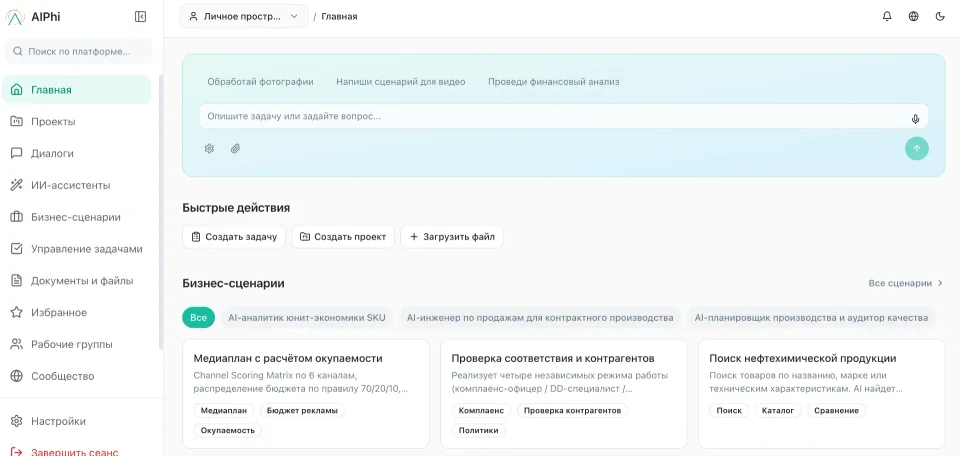Attach a file with paperclip icon
Viewport: 960px width, 456px height.
235,148
